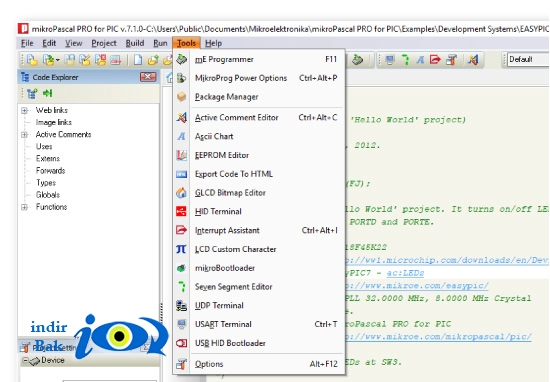Click the red Interrupt Assistant toolbar icon
The width and height of the screenshot is (550, 382).
pos(435,60)
